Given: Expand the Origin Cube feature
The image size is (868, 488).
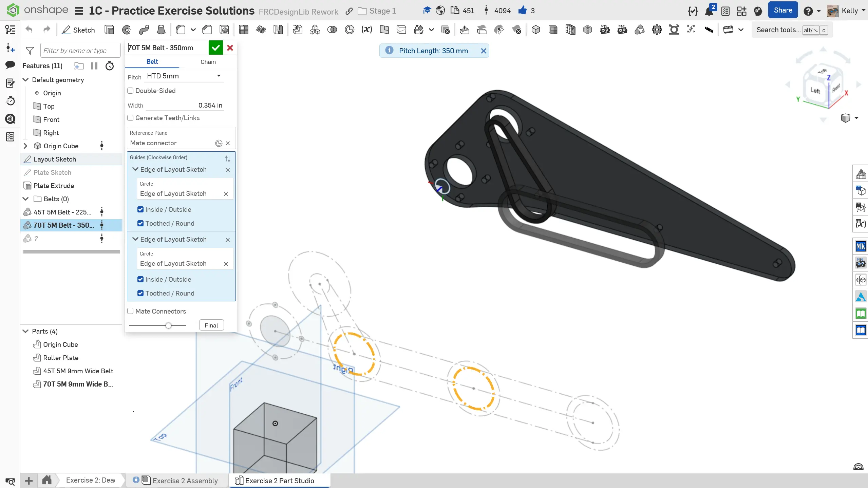Looking at the screenshot, I should click(25, 146).
